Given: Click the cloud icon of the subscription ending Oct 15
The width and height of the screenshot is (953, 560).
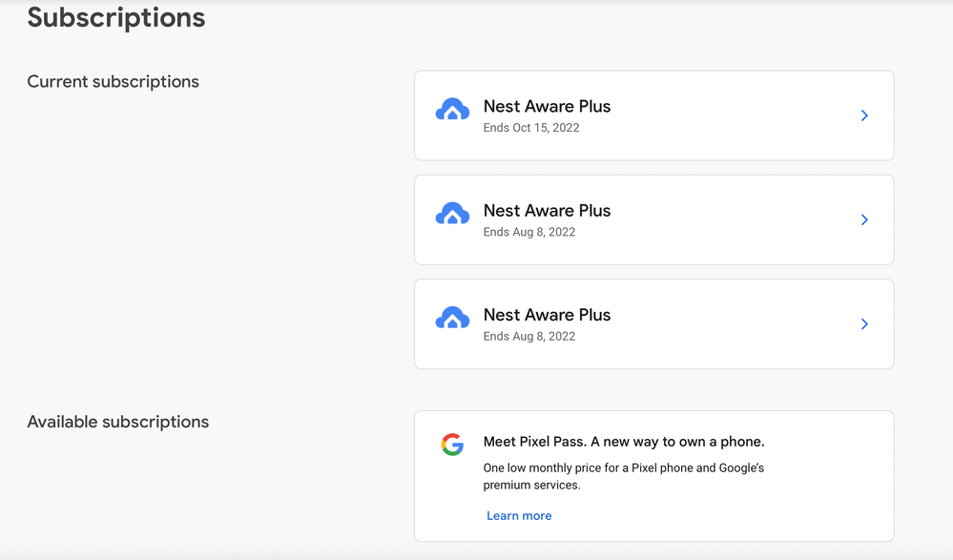Looking at the screenshot, I should point(452,111).
